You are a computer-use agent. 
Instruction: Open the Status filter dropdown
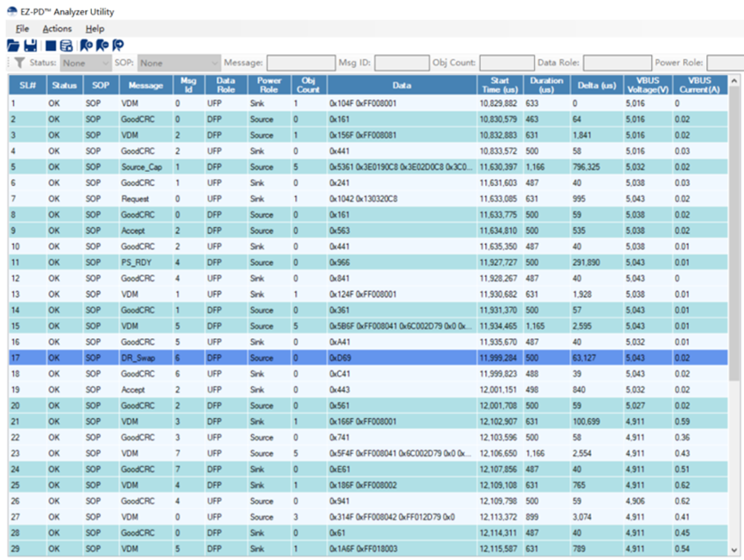tap(86, 63)
